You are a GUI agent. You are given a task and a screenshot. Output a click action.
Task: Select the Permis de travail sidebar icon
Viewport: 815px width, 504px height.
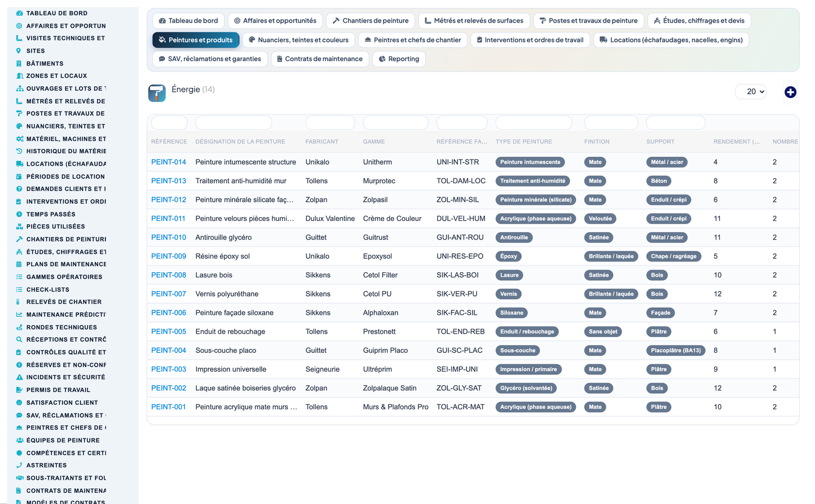19,390
